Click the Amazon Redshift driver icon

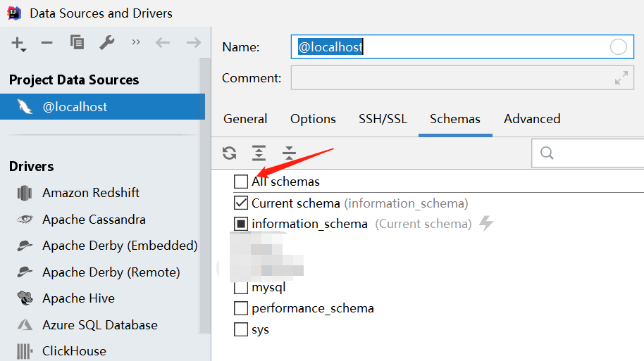[x=25, y=193]
